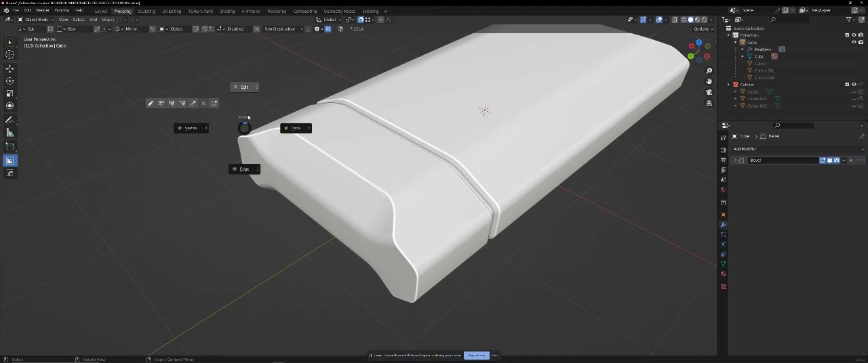This screenshot has height=363, width=868.
Task: Open the Render menu
Action: point(42,11)
